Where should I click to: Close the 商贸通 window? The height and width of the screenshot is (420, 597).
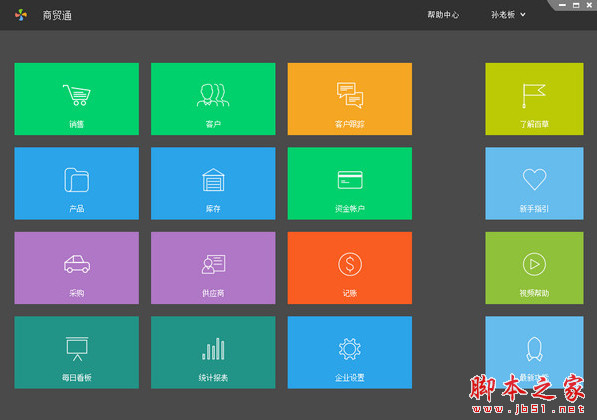[589, 5]
